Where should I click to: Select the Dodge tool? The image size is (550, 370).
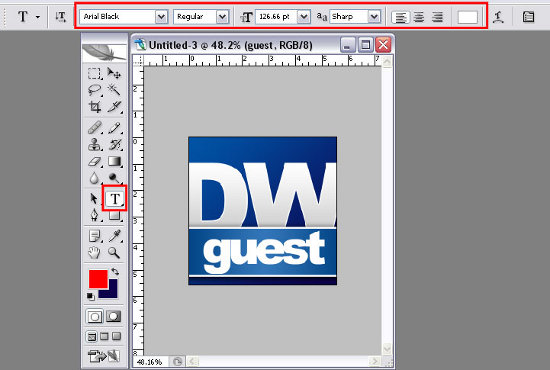click(x=114, y=178)
